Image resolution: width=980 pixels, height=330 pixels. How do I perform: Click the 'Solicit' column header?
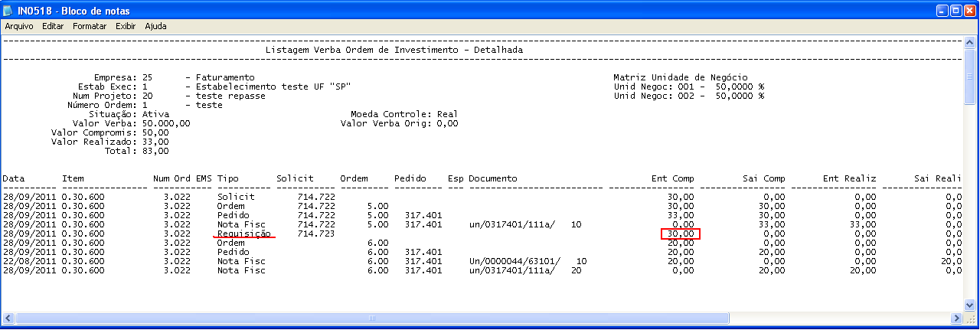[x=295, y=178]
